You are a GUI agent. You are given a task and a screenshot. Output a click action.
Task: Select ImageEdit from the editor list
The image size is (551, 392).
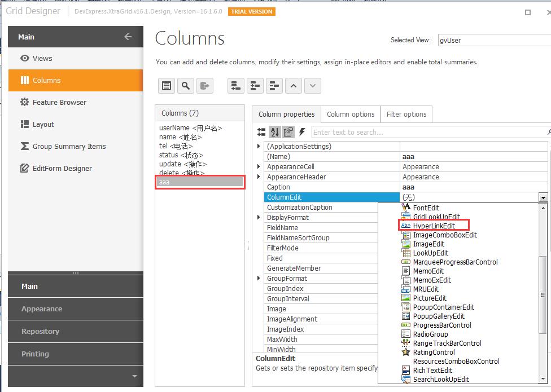[428, 244]
